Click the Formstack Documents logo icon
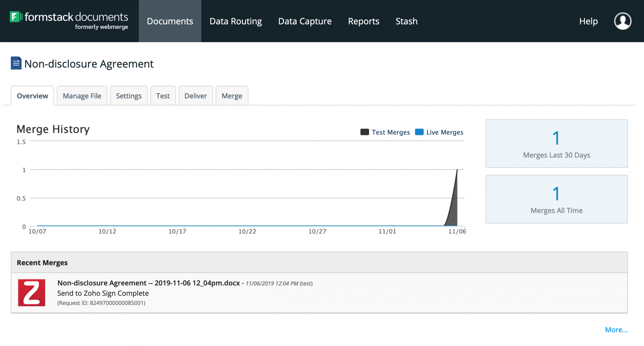 coord(15,17)
